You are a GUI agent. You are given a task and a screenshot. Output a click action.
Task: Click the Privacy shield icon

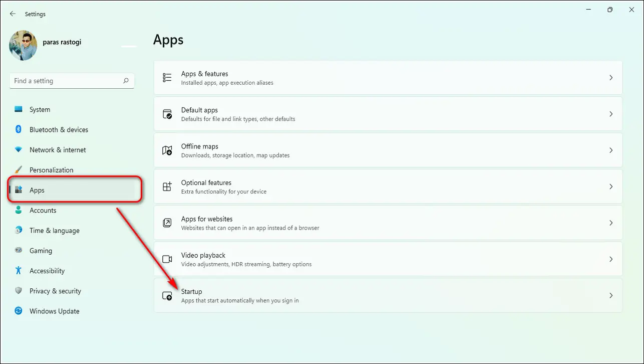(19, 291)
